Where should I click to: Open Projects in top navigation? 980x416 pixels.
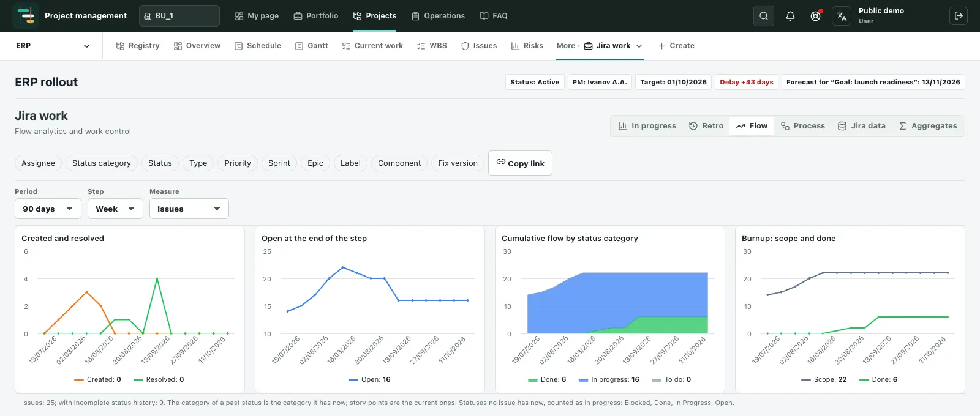(x=375, y=16)
